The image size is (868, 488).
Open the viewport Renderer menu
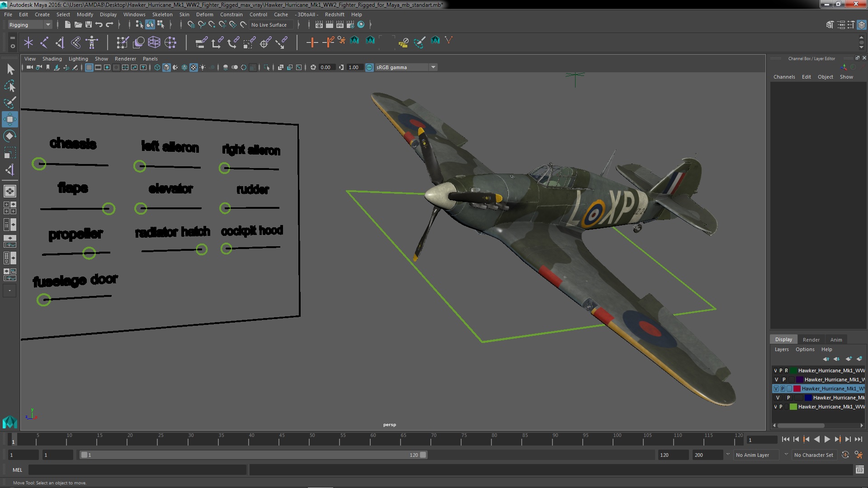[125, 59]
